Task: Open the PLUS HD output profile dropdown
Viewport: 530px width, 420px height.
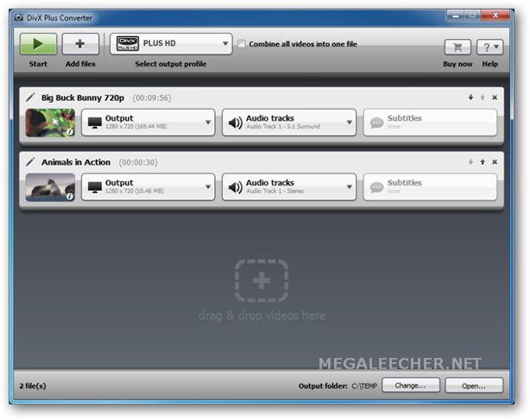Action: click(171, 44)
